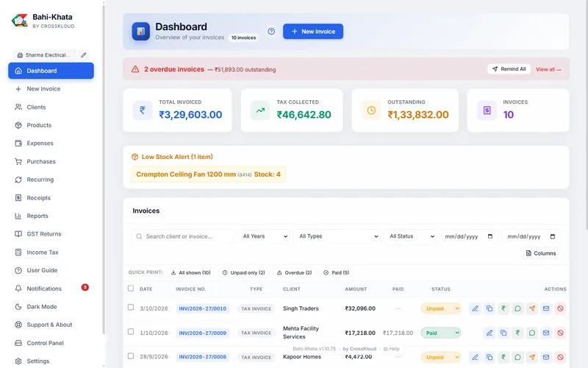Image resolution: width=588 pixels, height=368 pixels.
Task: Click the rupee icon on the Total Invoiced card
Action: (x=143, y=110)
